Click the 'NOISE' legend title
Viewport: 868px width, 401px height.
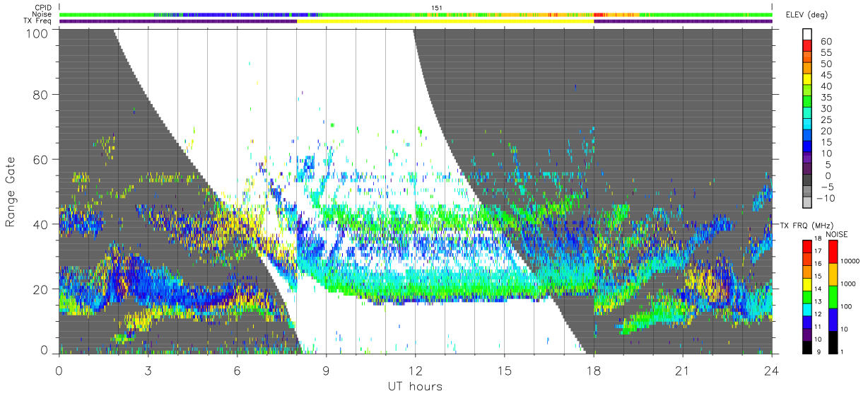click(837, 234)
